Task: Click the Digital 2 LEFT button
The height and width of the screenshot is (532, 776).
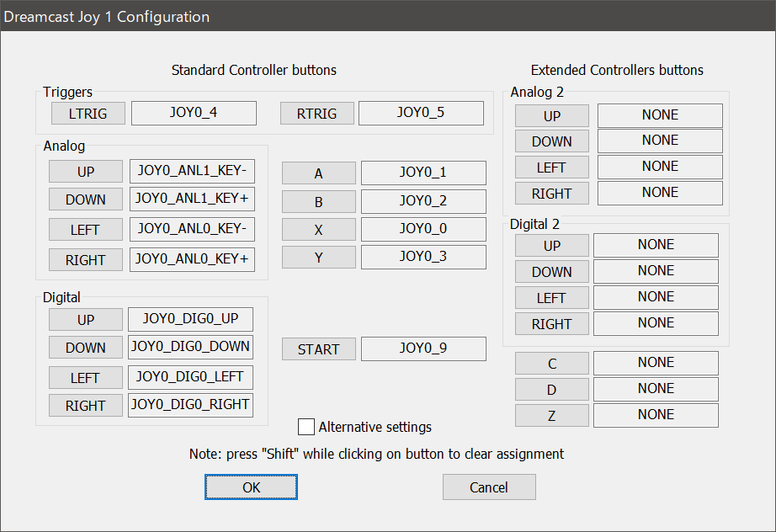Action: point(552,298)
